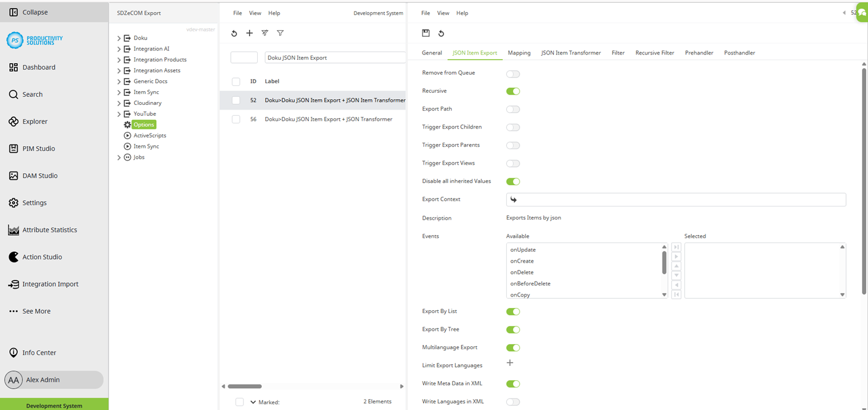Turn off Export By List switch

click(513, 311)
